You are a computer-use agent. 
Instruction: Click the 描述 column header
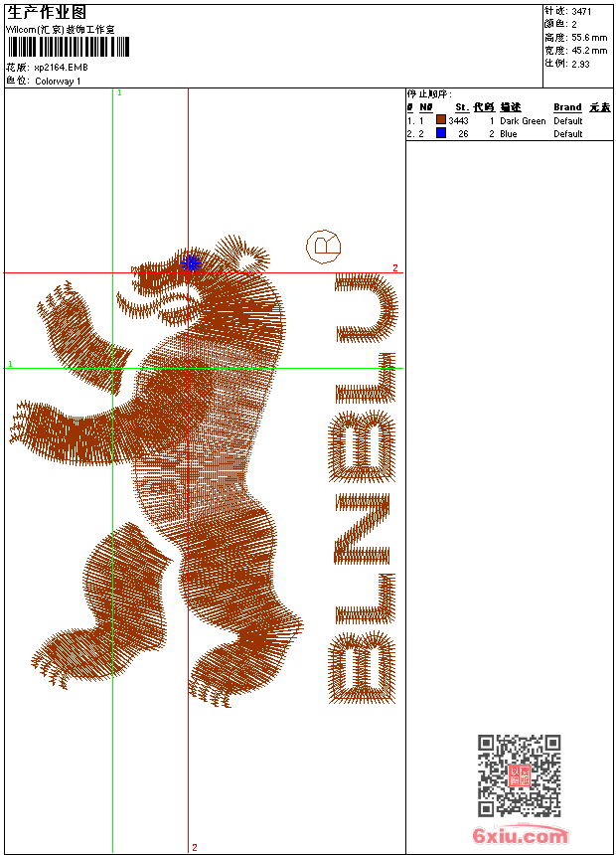point(511,107)
